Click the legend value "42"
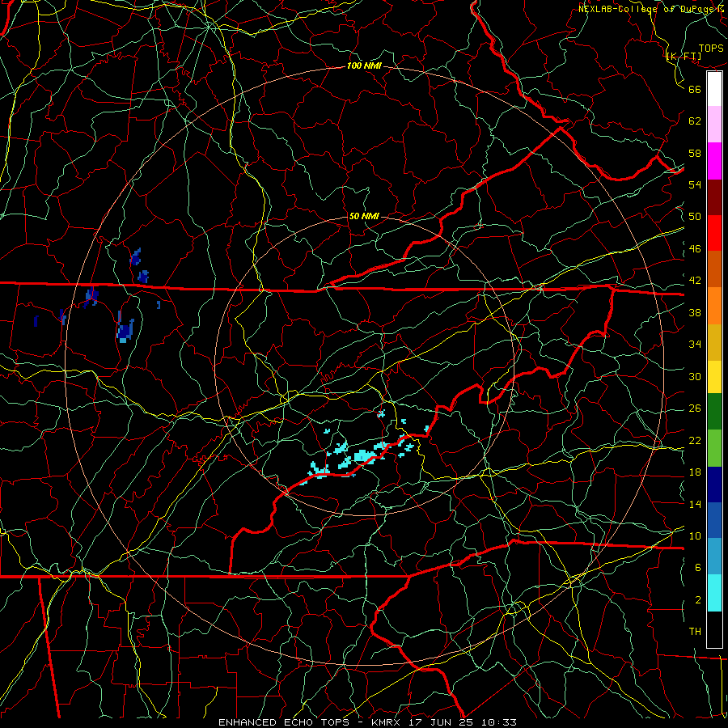The image size is (728, 728). coord(695,281)
